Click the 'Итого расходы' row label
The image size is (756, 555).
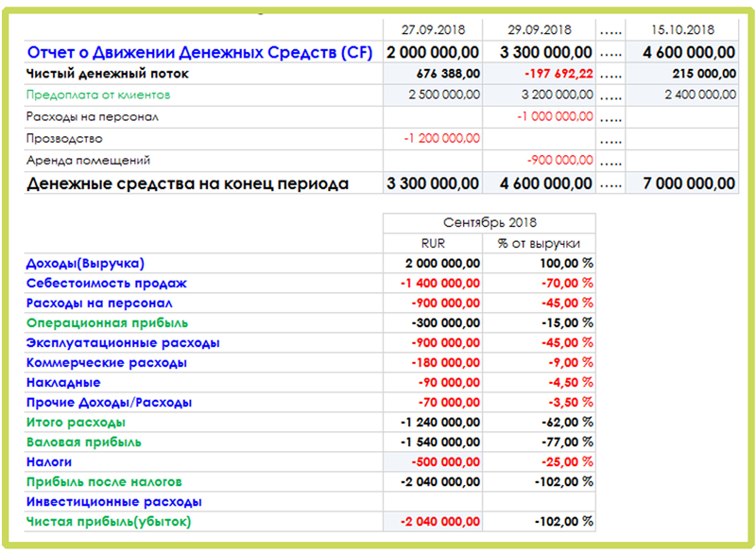click(x=76, y=423)
